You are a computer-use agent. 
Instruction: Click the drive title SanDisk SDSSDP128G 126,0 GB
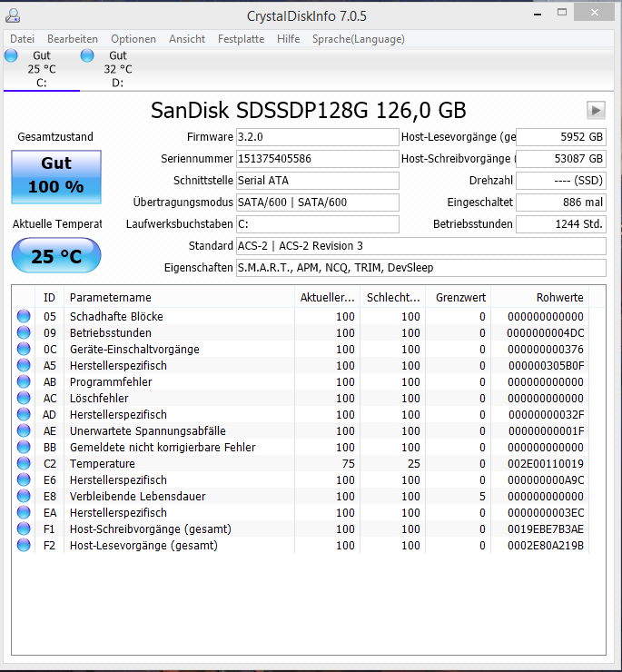coord(308,110)
